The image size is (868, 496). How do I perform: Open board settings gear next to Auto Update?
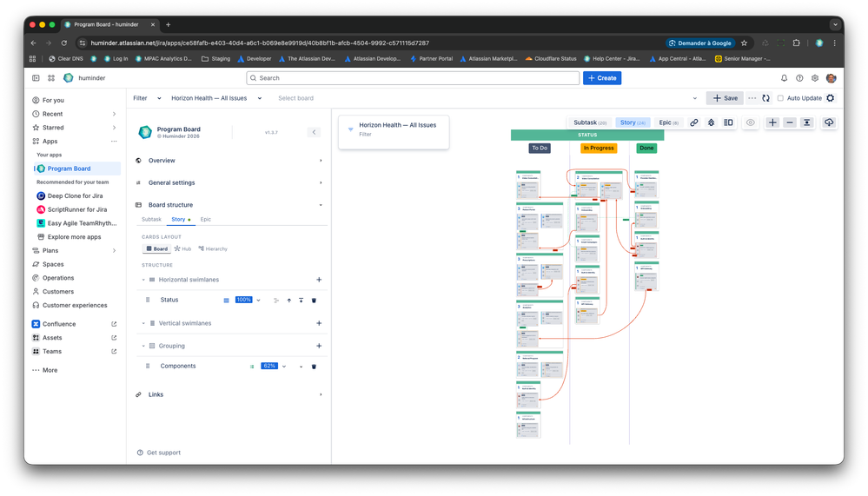click(x=831, y=98)
